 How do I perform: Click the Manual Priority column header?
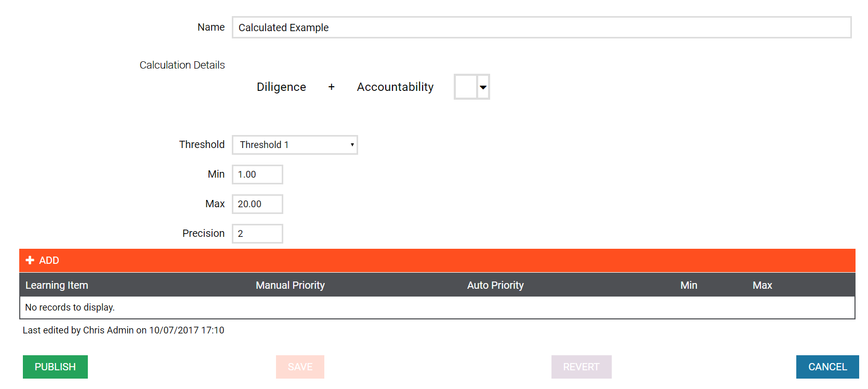(290, 285)
